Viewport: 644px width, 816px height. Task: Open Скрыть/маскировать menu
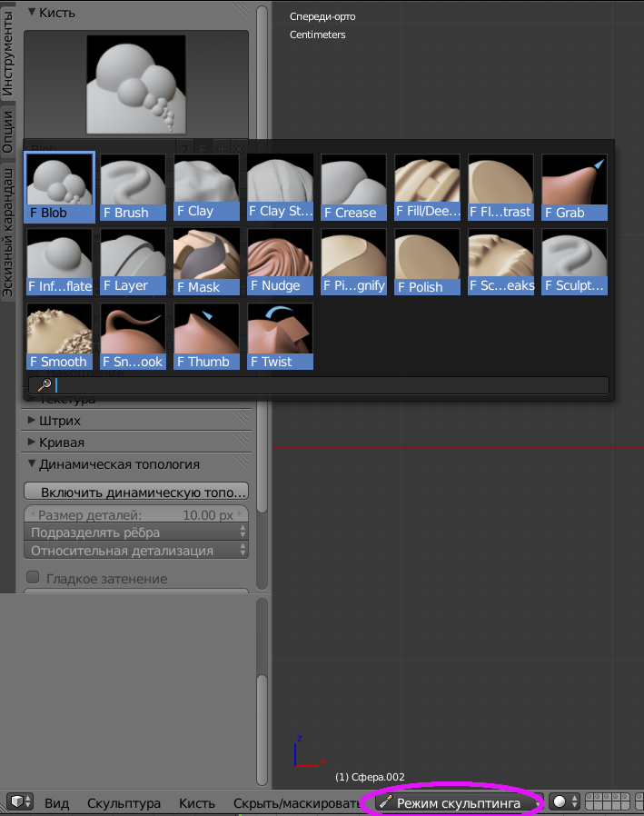coord(296,803)
